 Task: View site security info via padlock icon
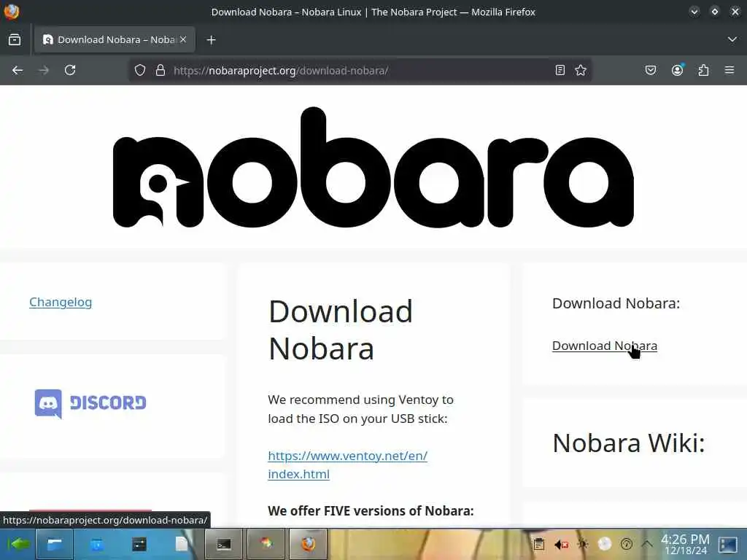(160, 71)
